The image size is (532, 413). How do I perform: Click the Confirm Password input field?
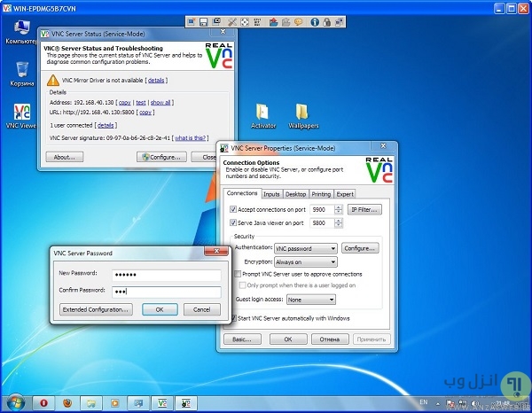click(x=167, y=292)
